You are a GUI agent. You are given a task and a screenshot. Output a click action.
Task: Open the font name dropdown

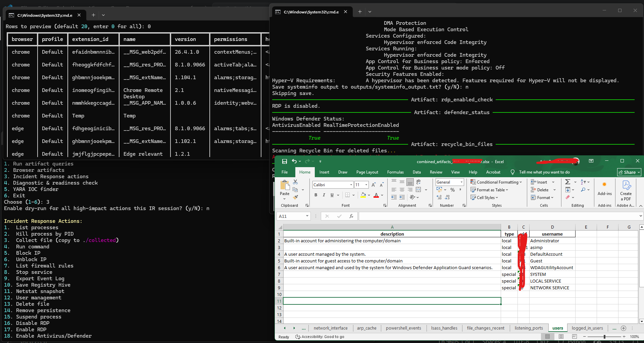(351, 185)
